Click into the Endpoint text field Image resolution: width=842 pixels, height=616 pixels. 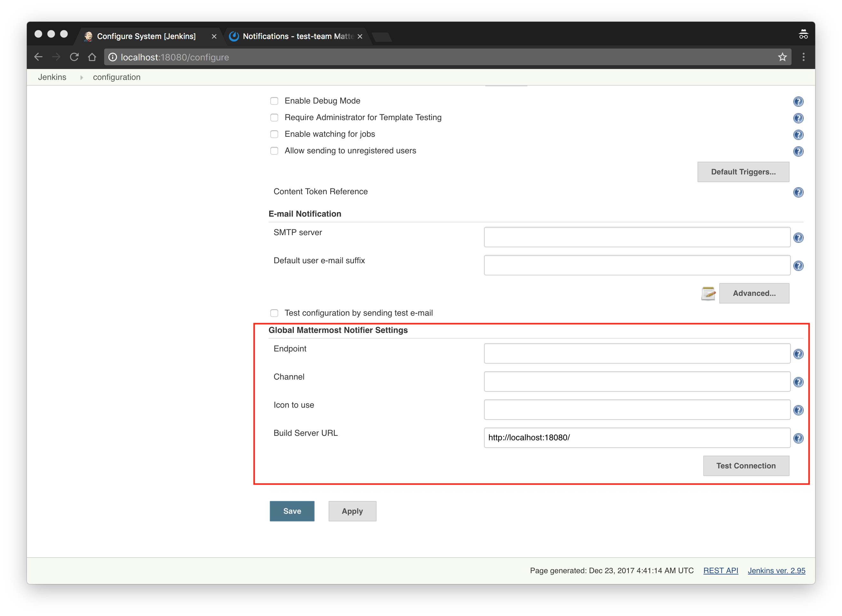636,353
